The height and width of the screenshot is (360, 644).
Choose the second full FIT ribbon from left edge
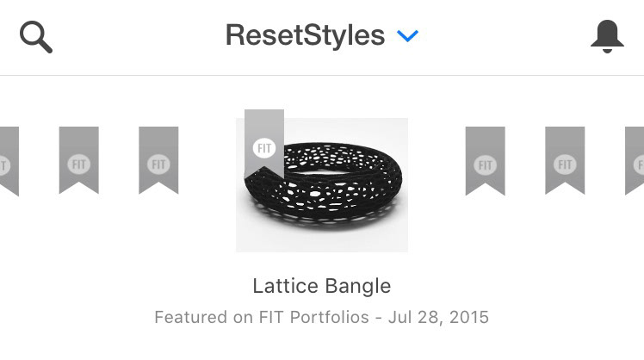(x=158, y=160)
